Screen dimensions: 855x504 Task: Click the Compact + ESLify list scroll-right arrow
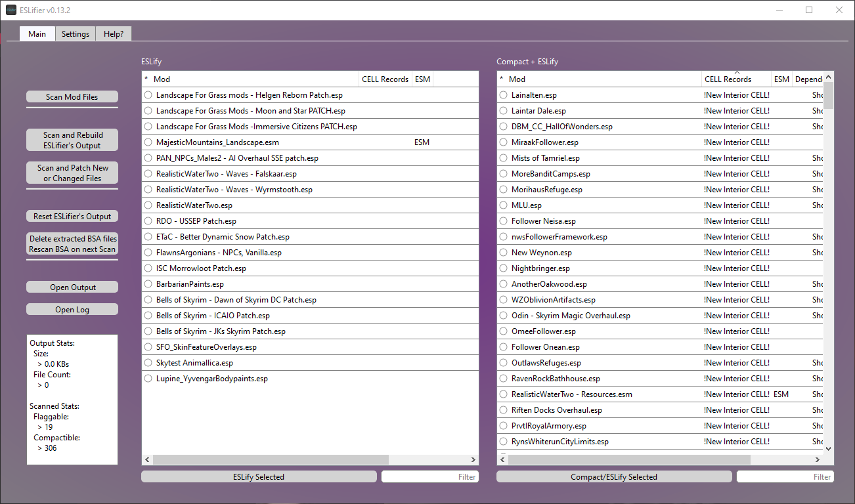818,460
